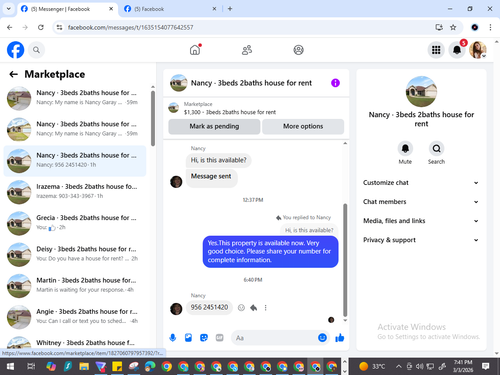The width and height of the screenshot is (500, 375).
Task: Click the 'Hi, is this available?' message from Nancy
Action: click(218, 160)
